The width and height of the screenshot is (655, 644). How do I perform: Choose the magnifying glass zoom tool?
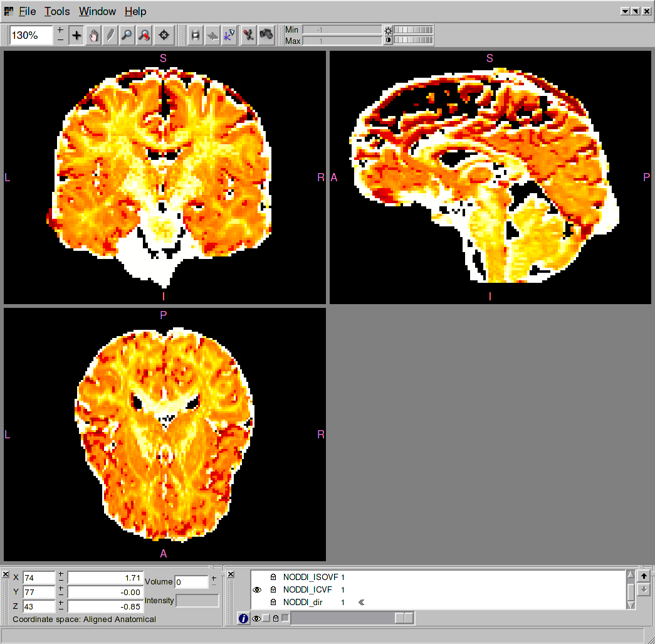pos(127,36)
